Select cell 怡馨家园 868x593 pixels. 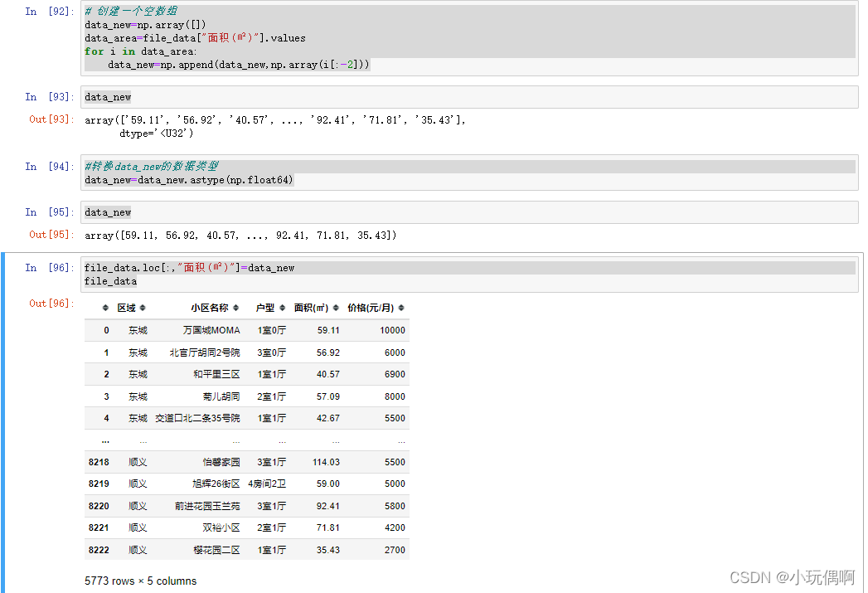221,462
